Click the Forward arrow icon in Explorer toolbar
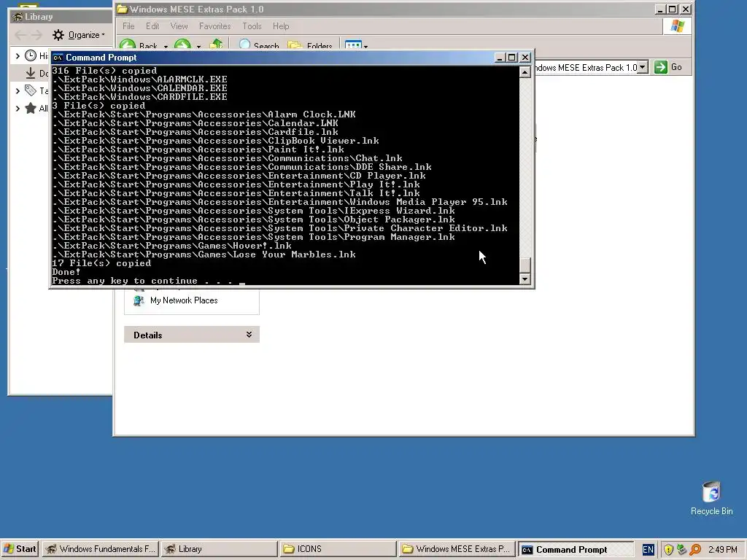 [182, 44]
